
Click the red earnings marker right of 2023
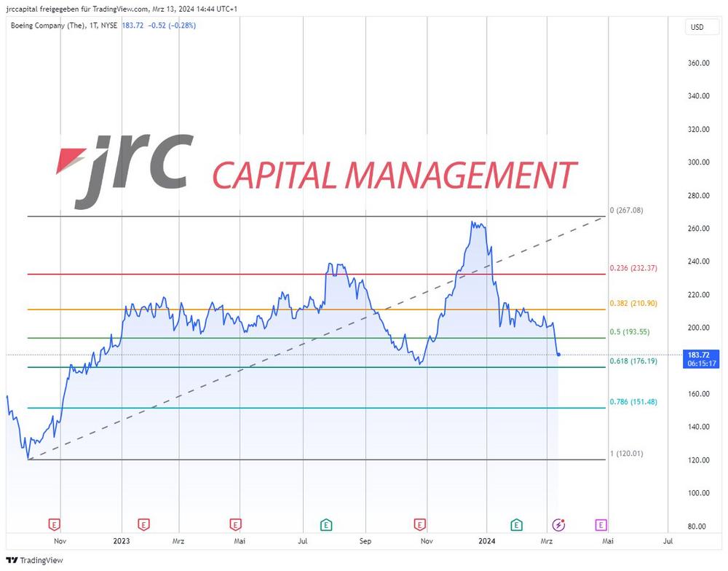tap(143, 525)
